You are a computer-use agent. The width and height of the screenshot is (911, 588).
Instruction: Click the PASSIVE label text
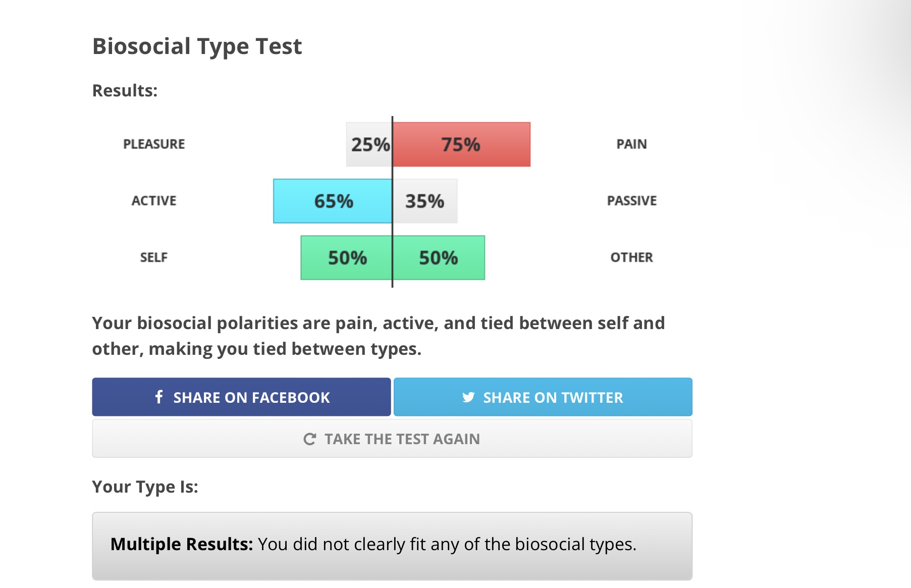tap(631, 201)
